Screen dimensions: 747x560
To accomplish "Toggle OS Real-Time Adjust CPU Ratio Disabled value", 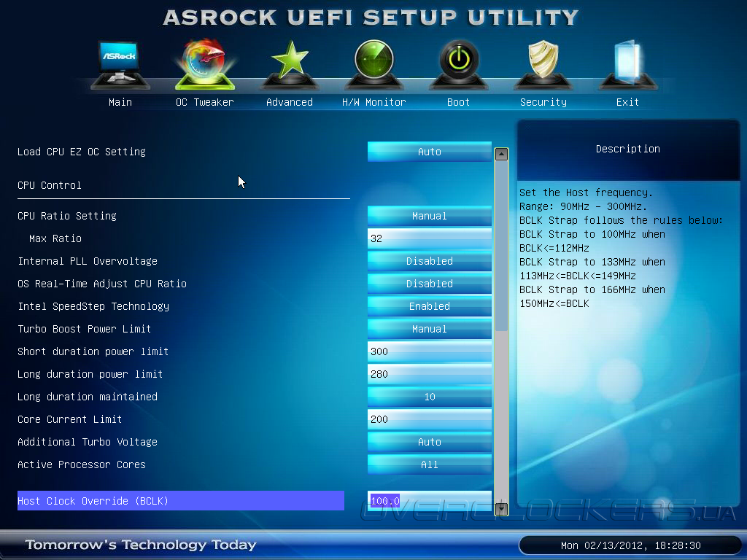I will coord(429,284).
